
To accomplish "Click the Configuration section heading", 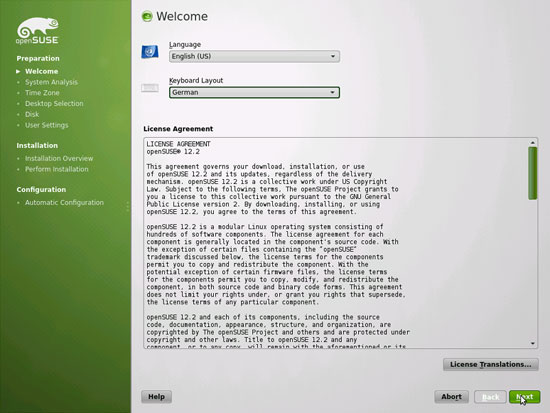I will coord(41,189).
